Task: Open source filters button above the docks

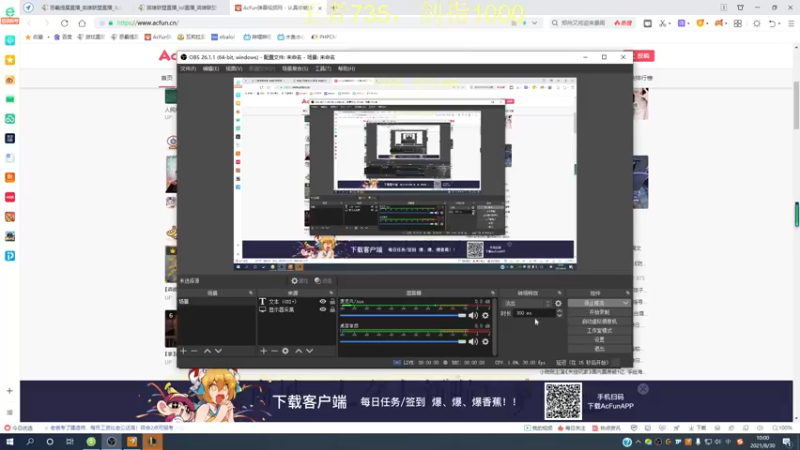Action: pos(323,281)
